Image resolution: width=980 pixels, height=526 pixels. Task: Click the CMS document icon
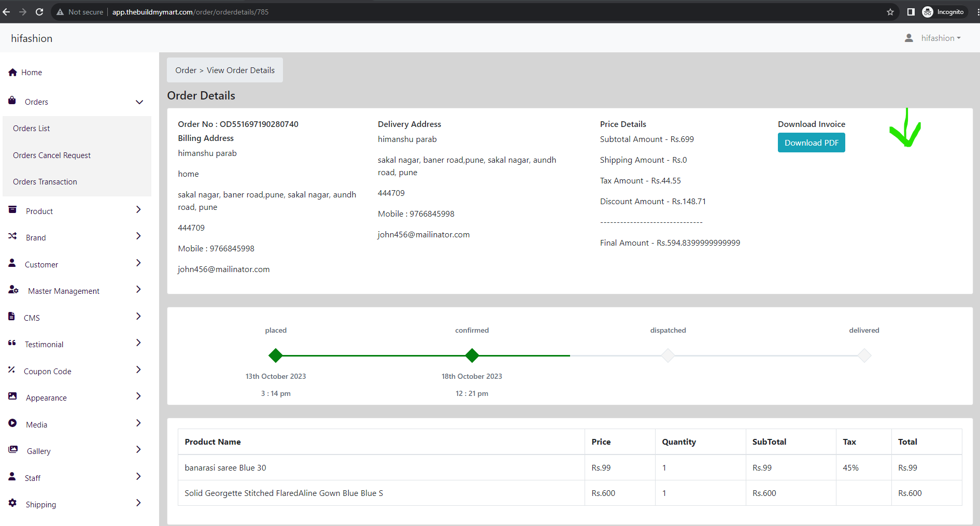(x=11, y=316)
